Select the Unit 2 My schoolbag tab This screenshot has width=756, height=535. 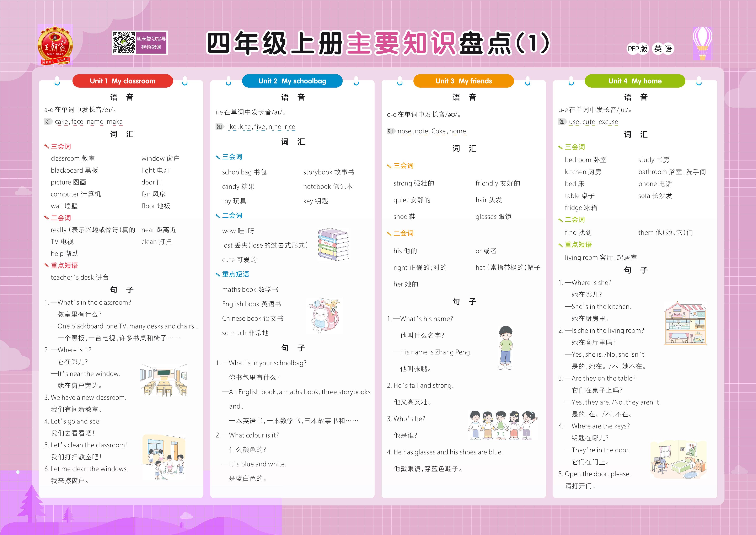tap(292, 81)
